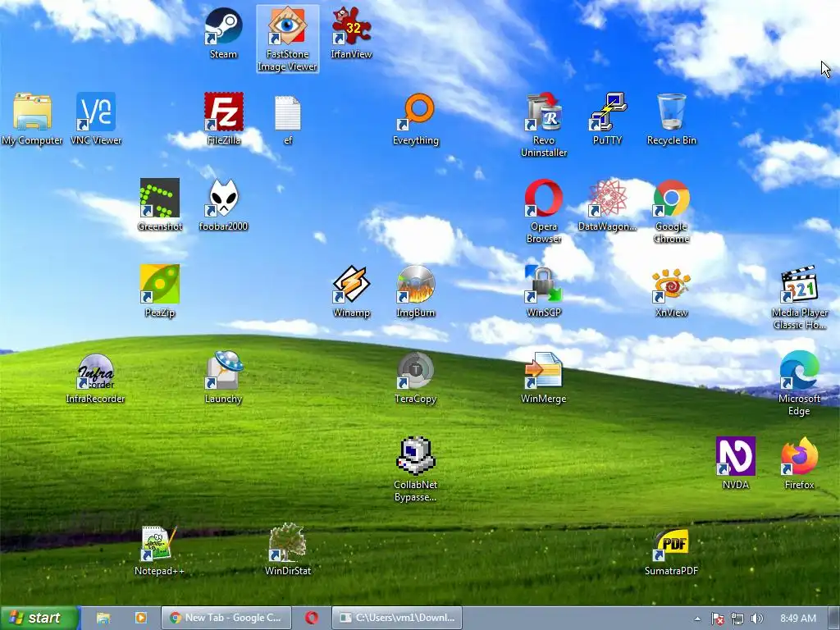840x630 pixels.
Task: Open the start menu
Action: pos(39,618)
